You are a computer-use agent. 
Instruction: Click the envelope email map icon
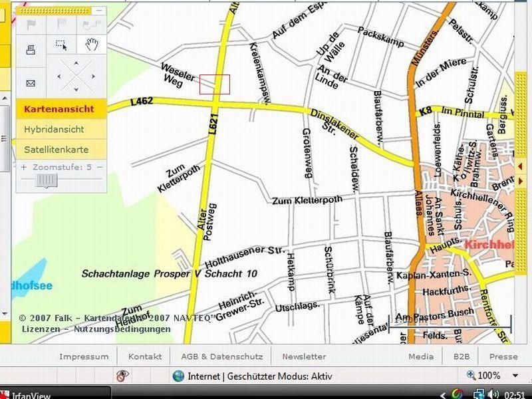click(31, 83)
